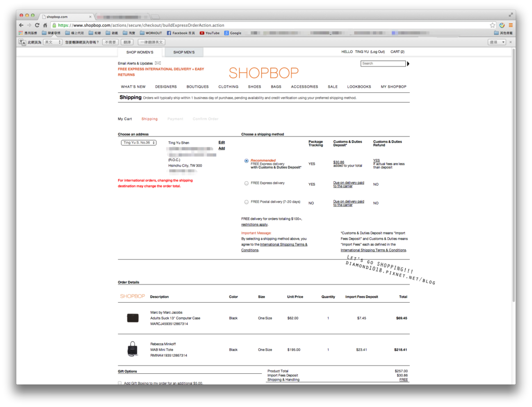Click the Search input field
The image size is (532, 407).
point(383,64)
